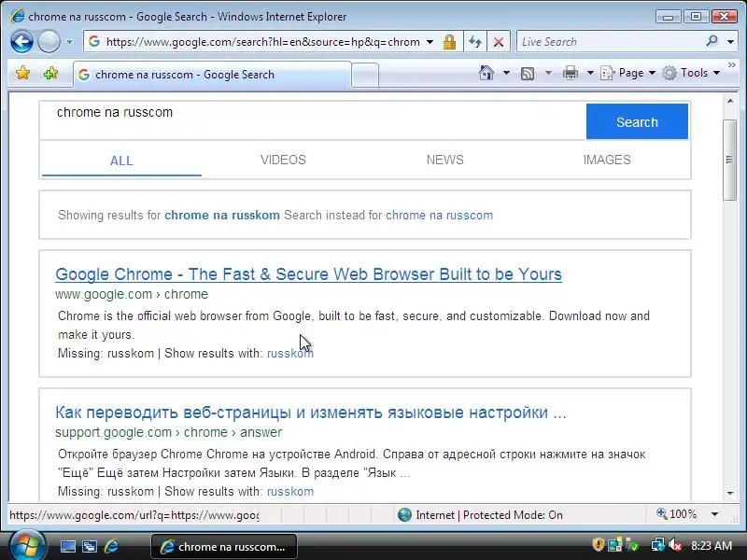
Task: Open the Page menu
Action: 627,73
